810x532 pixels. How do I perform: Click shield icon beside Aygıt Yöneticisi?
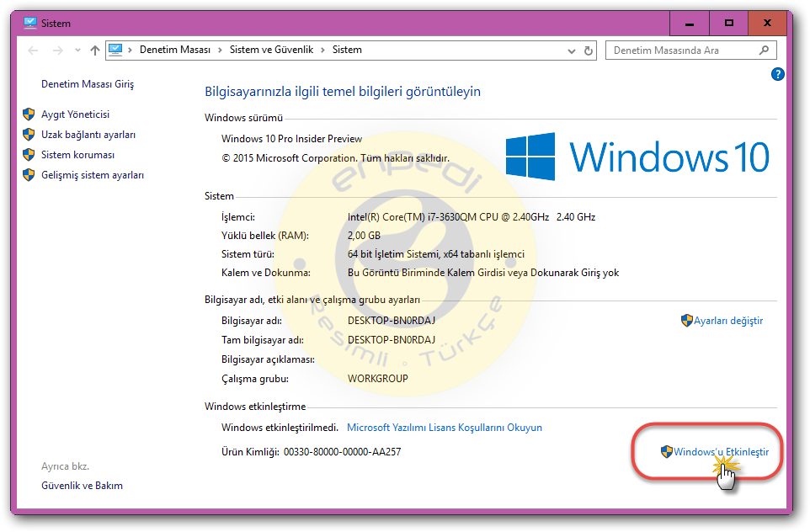[x=29, y=114]
